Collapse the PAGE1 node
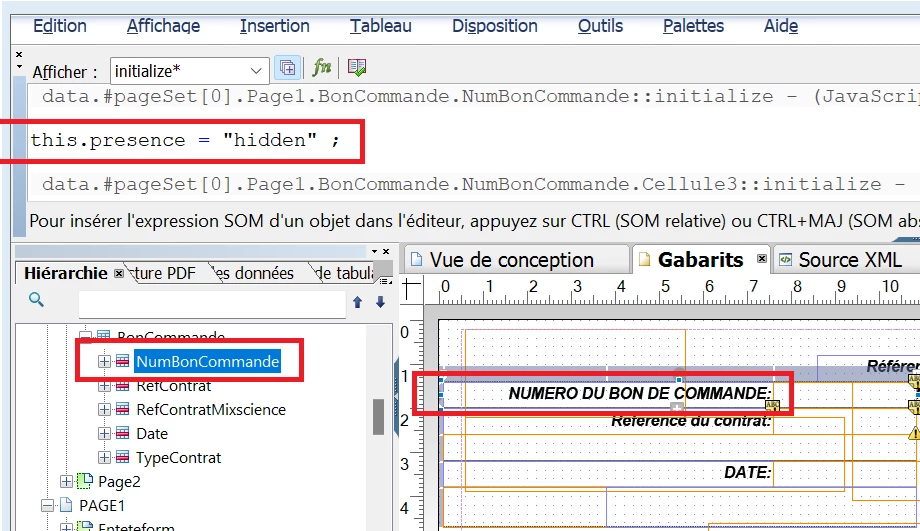Viewport: 920px width, 531px height. [x=47, y=506]
